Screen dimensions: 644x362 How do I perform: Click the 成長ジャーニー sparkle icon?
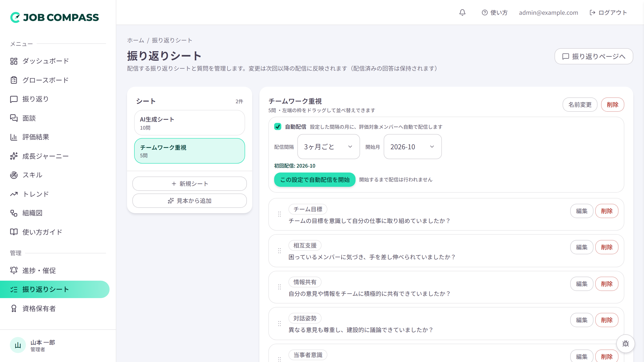point(14,156)
